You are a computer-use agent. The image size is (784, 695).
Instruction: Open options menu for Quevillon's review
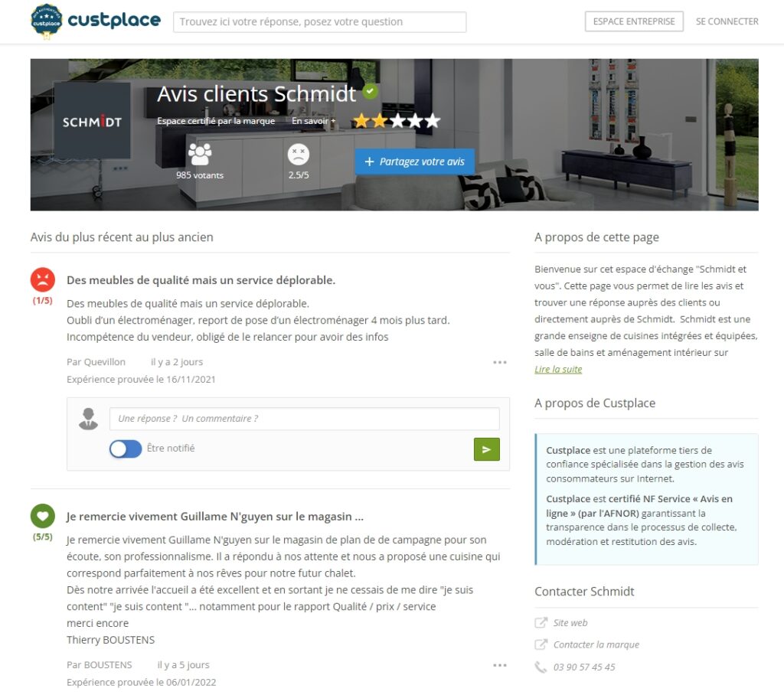(x=500, y=362)
